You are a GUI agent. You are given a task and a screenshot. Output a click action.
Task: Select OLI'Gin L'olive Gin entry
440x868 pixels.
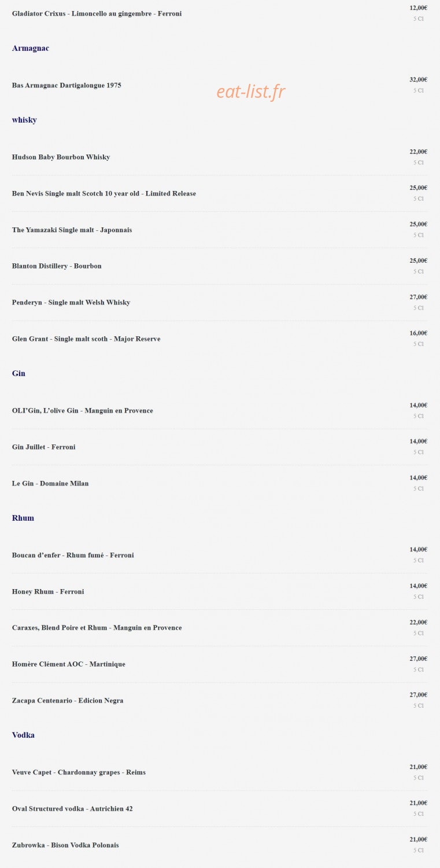[83, 410]
